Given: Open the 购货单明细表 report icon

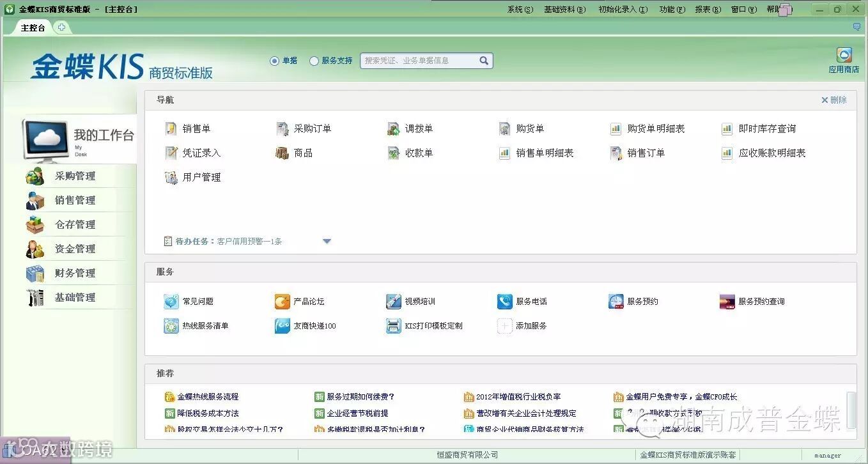Looking at the screenshot, I should click(616, 128).
